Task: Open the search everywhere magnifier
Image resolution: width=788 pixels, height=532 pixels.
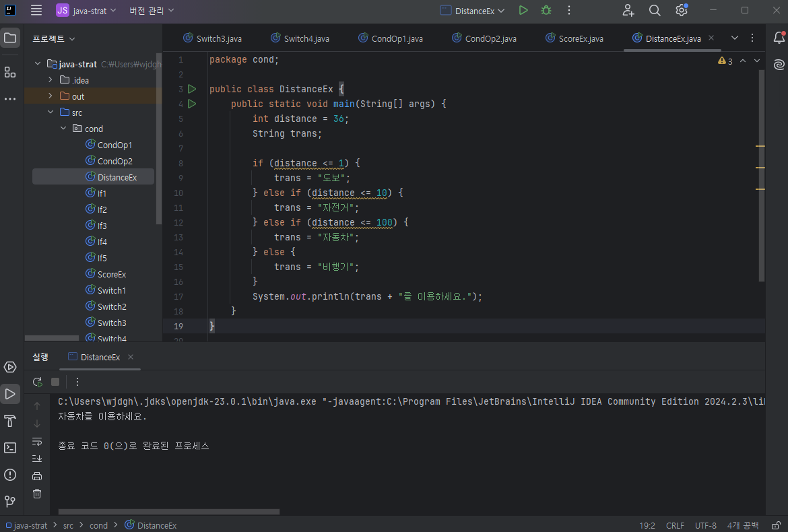Action: (x=655, y=11)
